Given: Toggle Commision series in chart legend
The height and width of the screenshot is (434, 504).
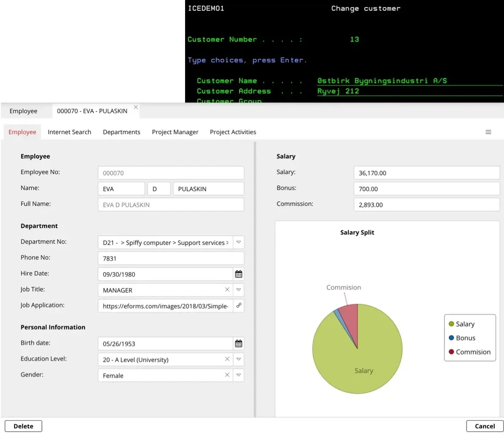Looking at the screenshot, I should (470, 352).
